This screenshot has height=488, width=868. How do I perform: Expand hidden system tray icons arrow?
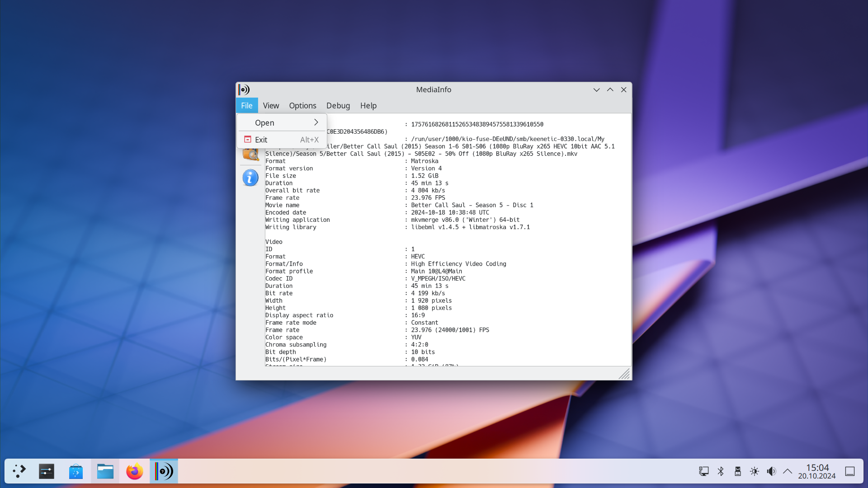787,471
